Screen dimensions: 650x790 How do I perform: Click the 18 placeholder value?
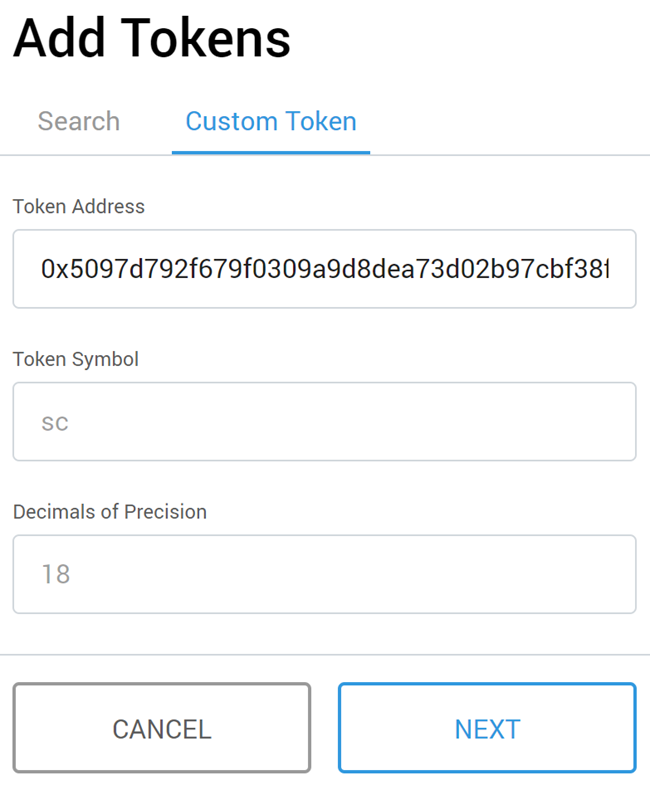pyautogui.click(x=55, y=574)
